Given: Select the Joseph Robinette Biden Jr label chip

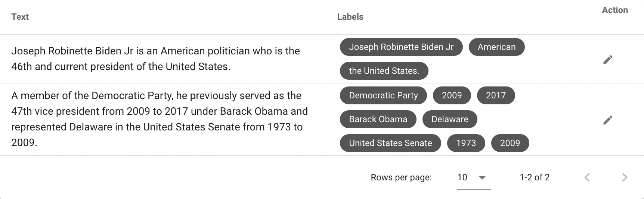Looking at the screenshot, I should click(401, 47).
